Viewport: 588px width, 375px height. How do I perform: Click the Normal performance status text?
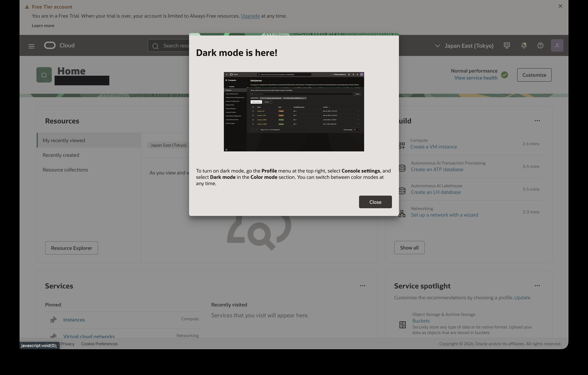(474, 71)
